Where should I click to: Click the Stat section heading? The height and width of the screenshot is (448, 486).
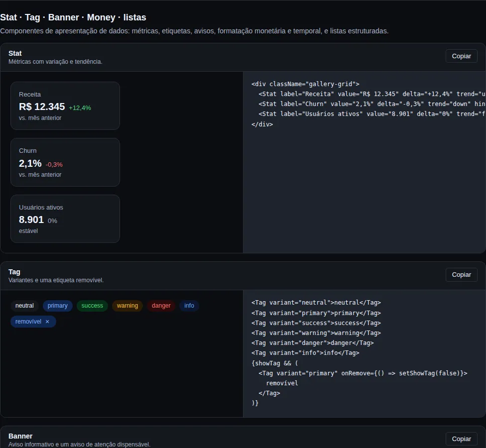pos(15,53)
